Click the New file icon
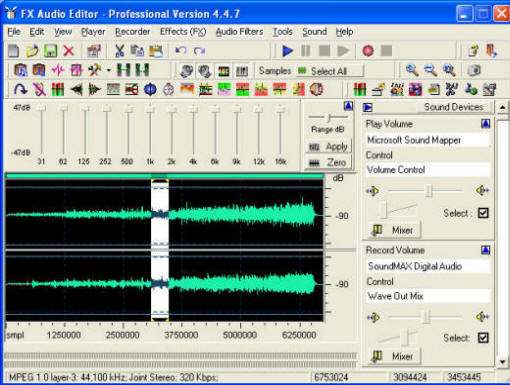This screenshot has height=385, width=510. pos(14,51)
